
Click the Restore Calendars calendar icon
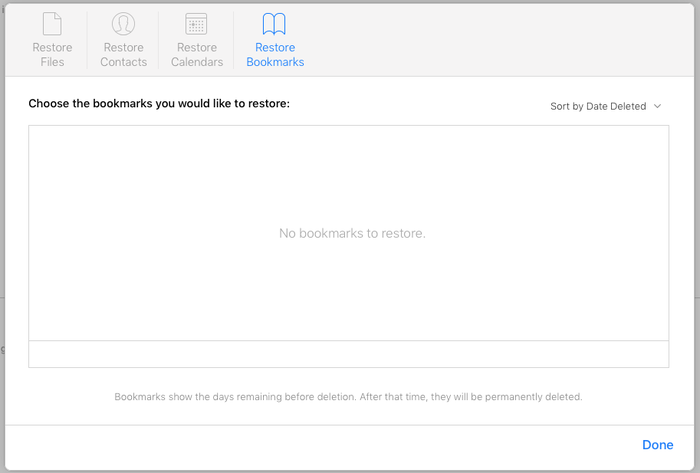(196, 24)
